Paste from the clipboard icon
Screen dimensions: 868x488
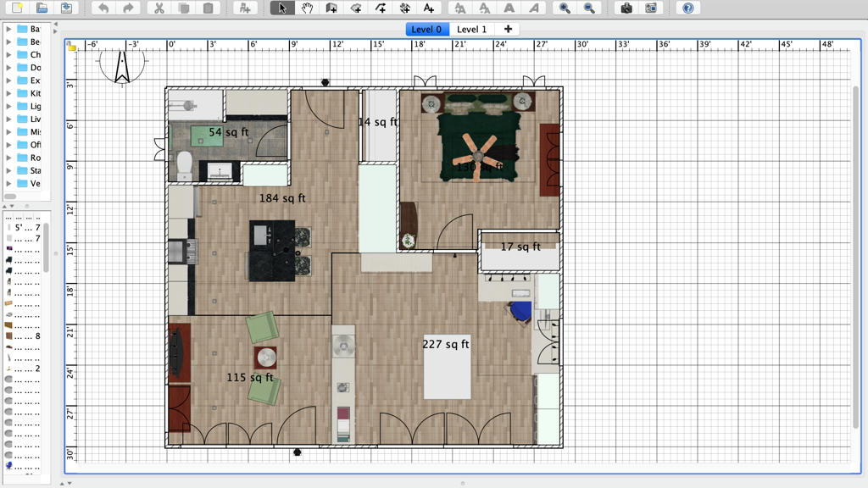click(x=209, y=8)
